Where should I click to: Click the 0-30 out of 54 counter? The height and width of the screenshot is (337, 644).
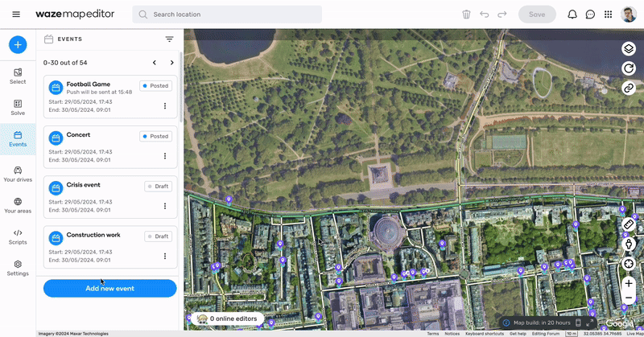coord(65,63)
